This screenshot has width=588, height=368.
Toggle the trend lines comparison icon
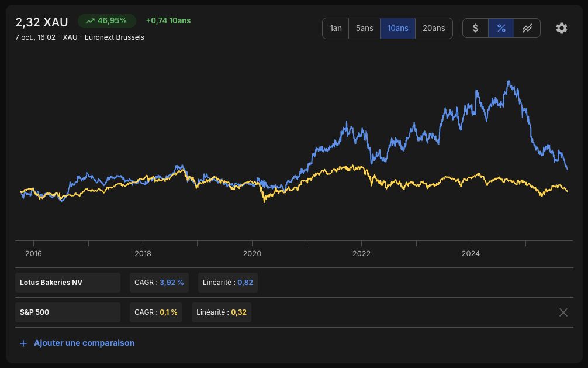coord(527,28)
